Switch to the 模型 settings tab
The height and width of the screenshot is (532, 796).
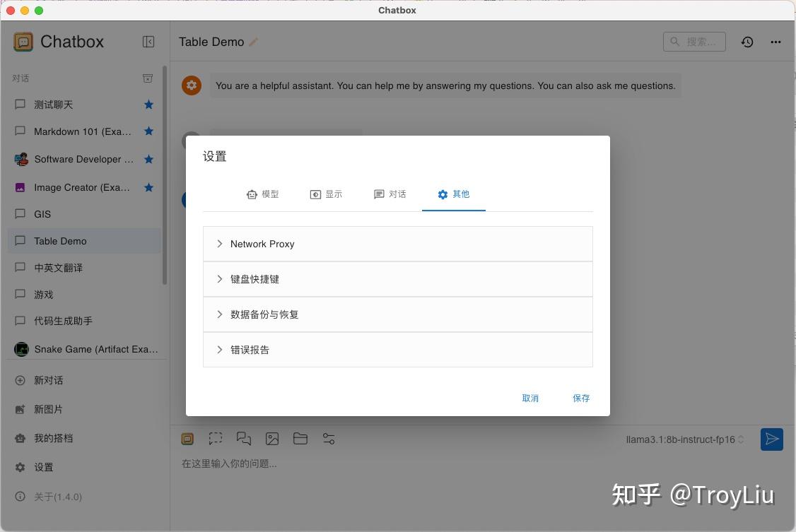263,194
